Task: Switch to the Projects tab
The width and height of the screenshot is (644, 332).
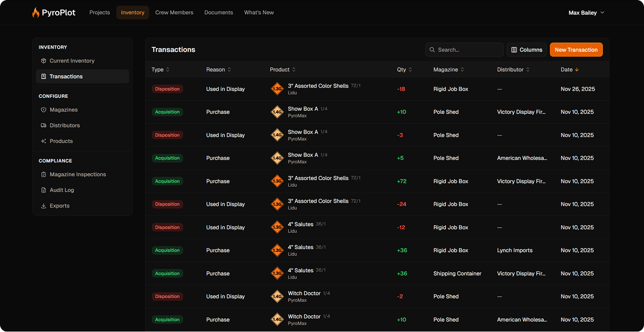Action: click(x=100, y=13)
